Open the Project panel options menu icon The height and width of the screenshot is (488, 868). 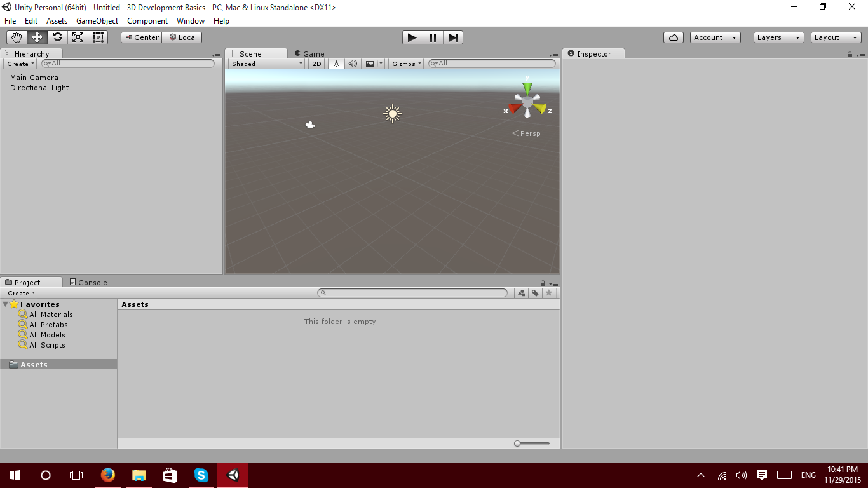click(x=554, y=283)
